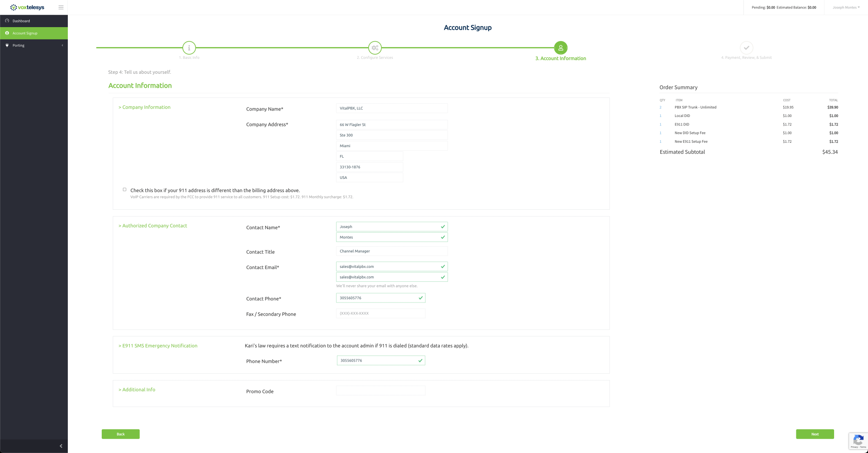
Task: Click the confirm email field
Action: (x=392, y=277)
